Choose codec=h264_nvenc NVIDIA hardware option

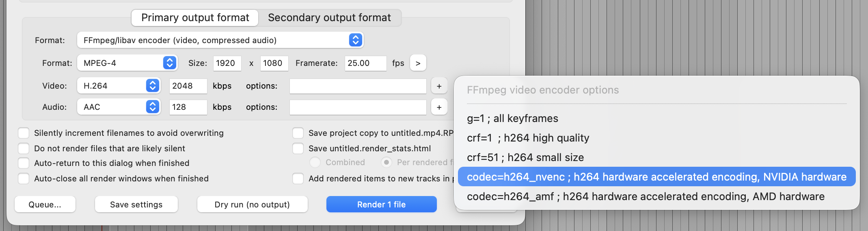pyautogui.click(x=656, y=177)
